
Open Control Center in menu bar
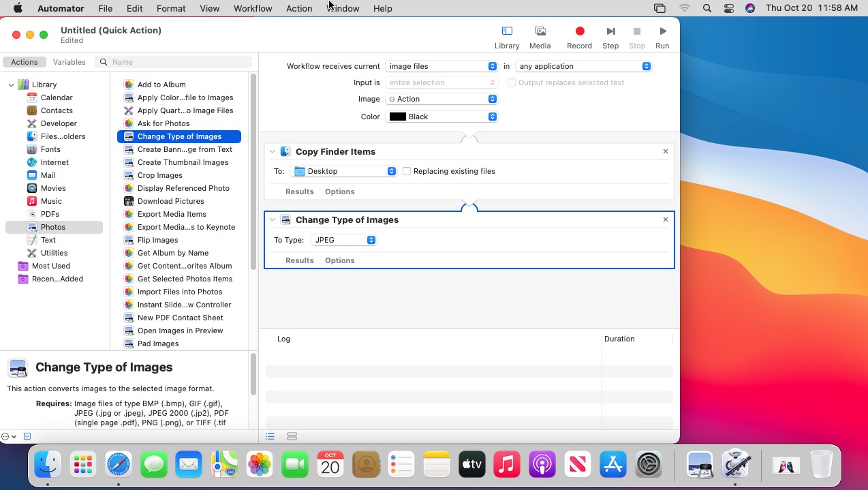point(729,8)
